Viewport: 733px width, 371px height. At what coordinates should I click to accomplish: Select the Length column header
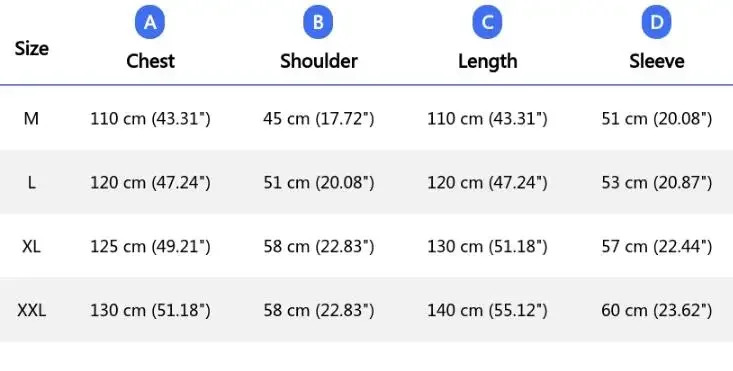488,62
